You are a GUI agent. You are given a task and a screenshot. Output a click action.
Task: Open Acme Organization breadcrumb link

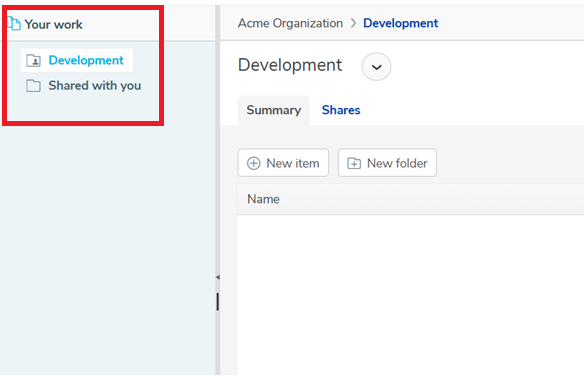point(290,23)
